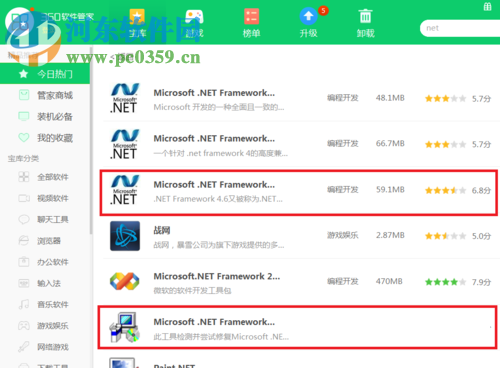
Task: Open the 48.1MB Microsoft .NET Framework title
Action: (x=214, y=93)
